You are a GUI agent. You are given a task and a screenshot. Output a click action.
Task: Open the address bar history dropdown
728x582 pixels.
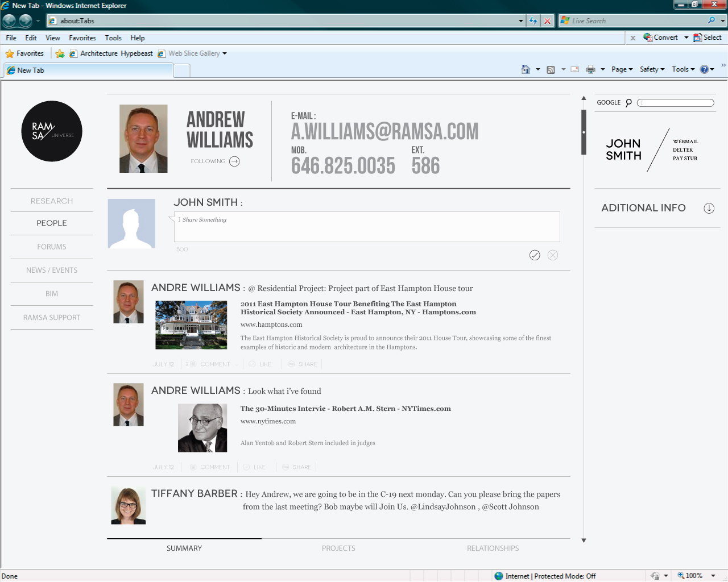point(521,21)
